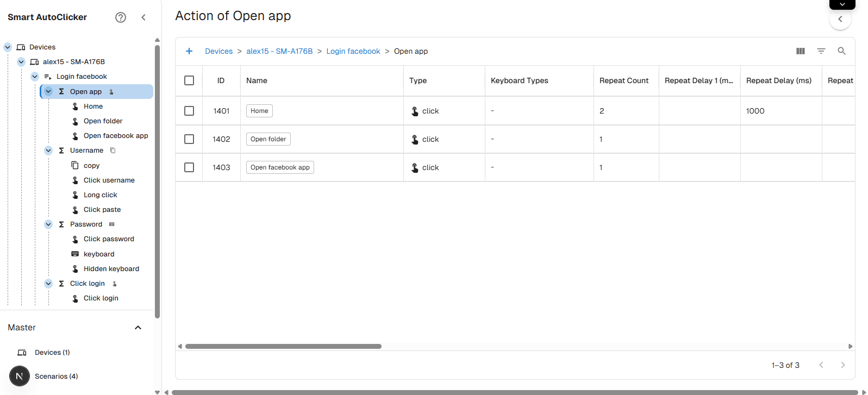Toggle the select-all header checkbox

click(189, 80)
